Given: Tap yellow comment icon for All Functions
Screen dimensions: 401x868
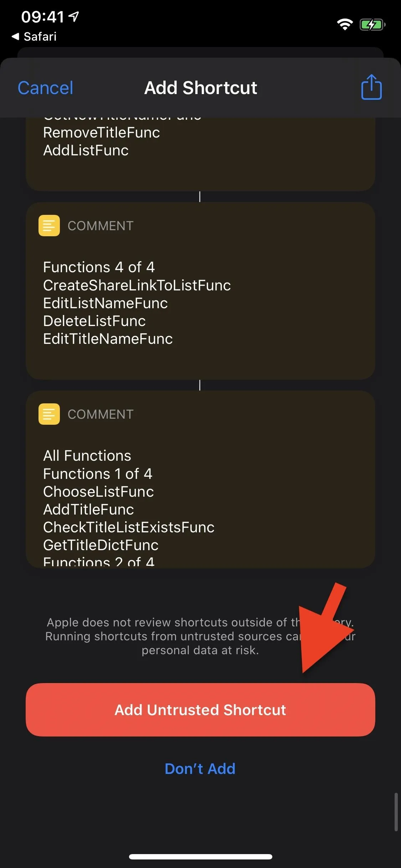Looking at the screenshot, I should coord(49,414).
